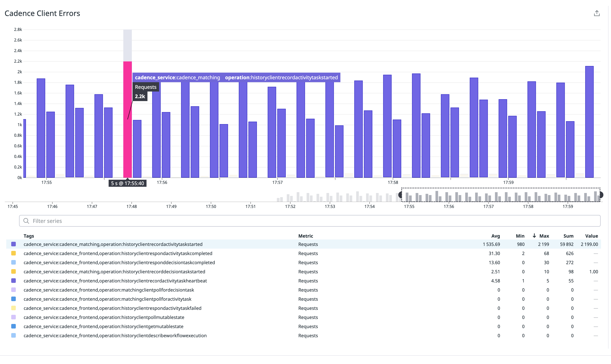Sort table by Min column

tap(520, 236)
